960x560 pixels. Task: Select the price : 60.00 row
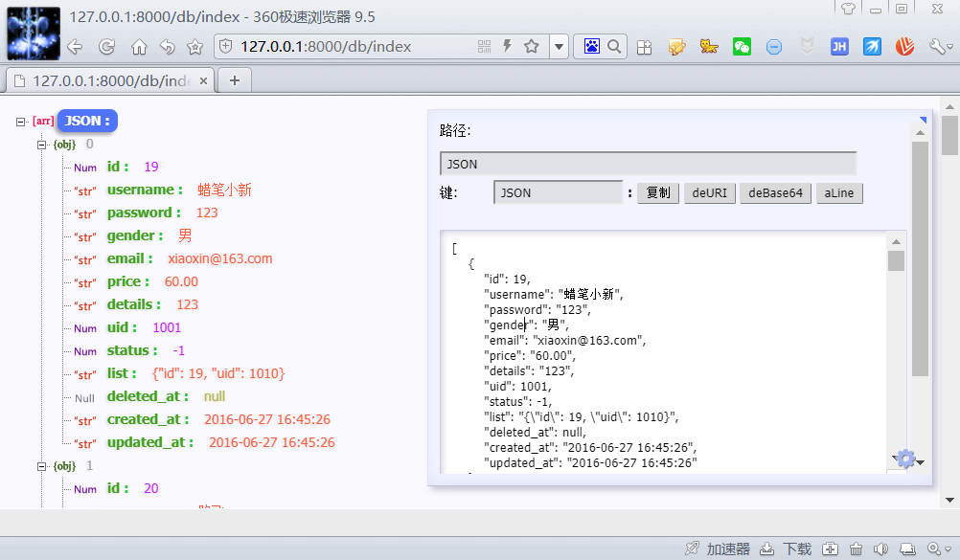click(136, 281)
